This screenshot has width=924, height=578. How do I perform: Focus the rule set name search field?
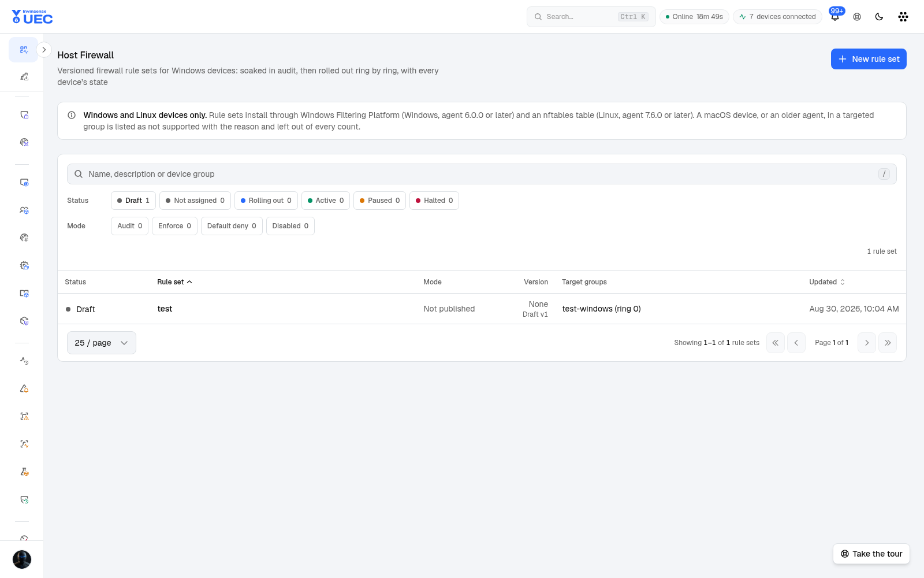point(482,174)
